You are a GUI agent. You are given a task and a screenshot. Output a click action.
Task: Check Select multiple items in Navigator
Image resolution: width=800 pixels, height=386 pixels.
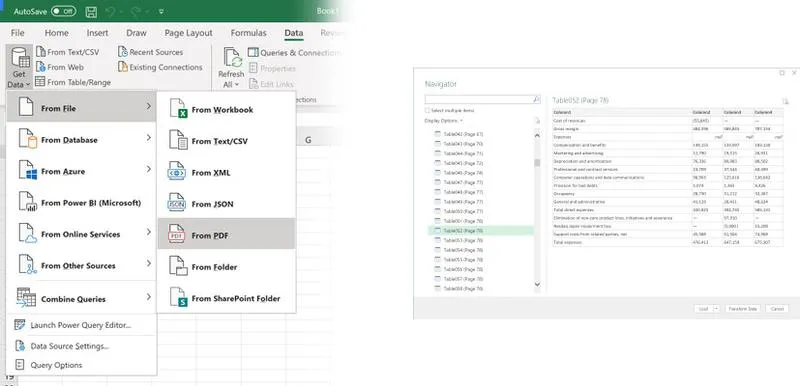(428, 111)
